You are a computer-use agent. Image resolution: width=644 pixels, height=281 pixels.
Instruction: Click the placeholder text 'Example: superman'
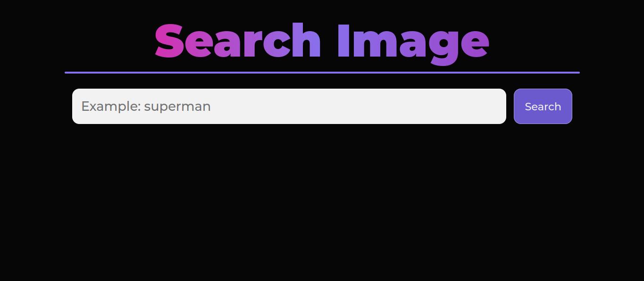(x=146, y=107)
